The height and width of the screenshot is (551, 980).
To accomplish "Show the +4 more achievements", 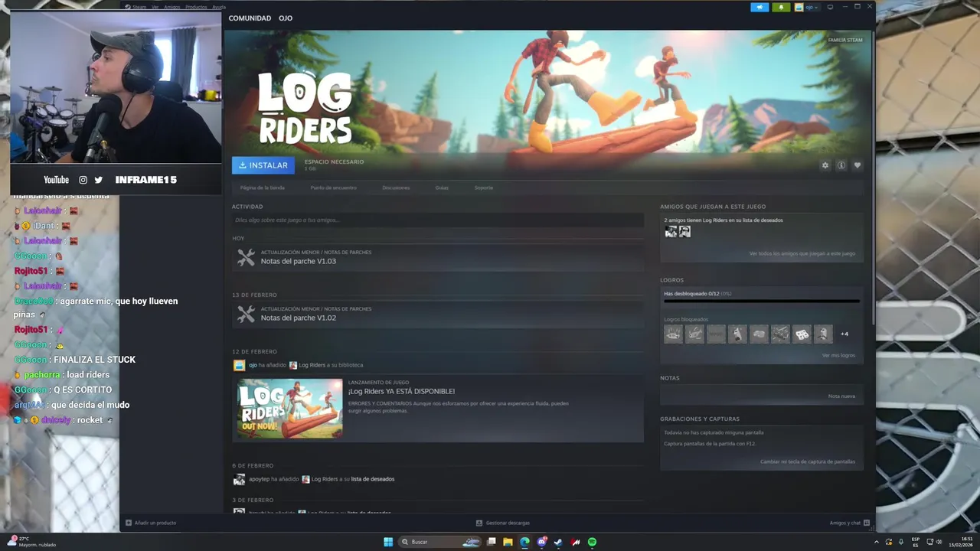I will pos(844,334).
